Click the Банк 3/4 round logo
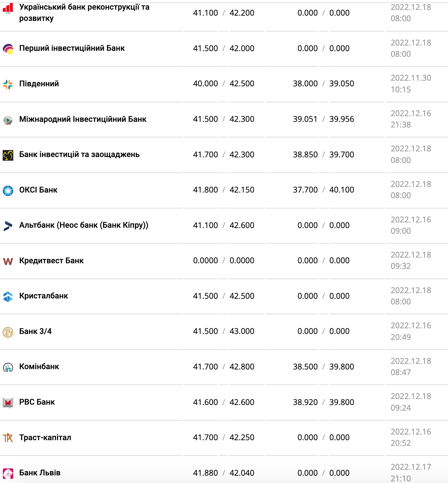 click(x=8, y=332)
